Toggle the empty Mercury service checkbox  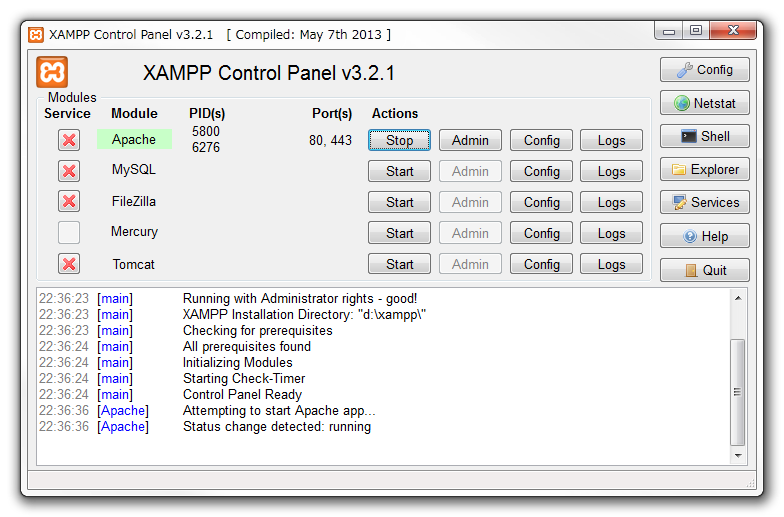tap(69, 232)
